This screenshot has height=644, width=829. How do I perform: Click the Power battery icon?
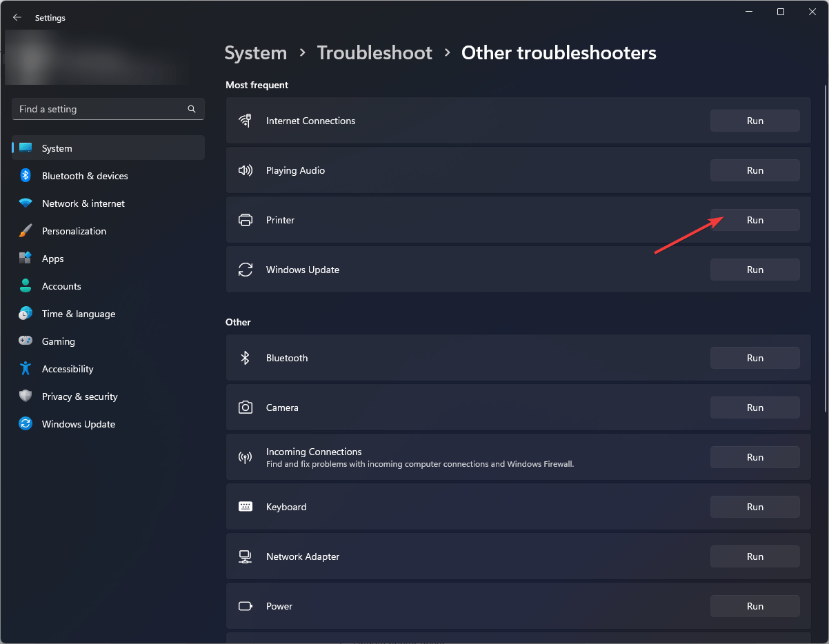(245, 606)
